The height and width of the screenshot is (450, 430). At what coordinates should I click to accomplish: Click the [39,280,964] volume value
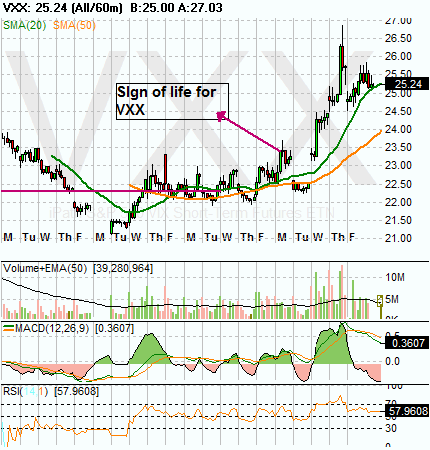point(123,268)
